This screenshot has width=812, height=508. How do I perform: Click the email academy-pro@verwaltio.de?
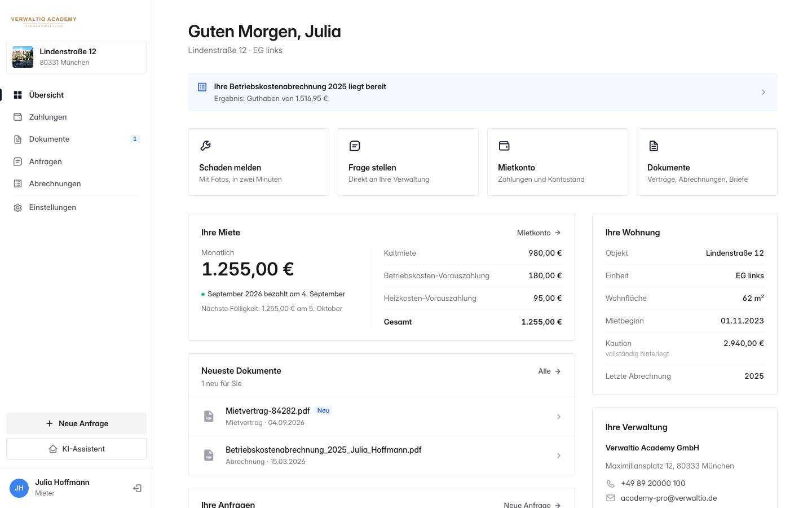669,498
